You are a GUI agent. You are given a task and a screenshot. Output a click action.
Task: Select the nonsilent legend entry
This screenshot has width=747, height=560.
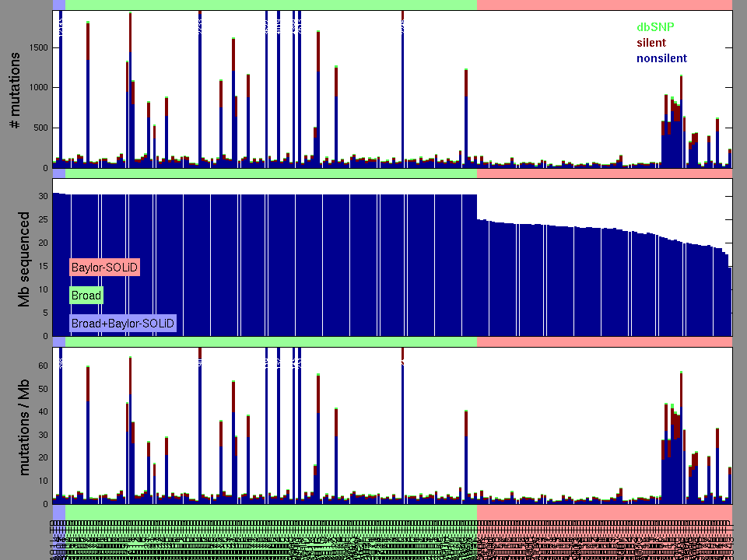tap(661, 58)
